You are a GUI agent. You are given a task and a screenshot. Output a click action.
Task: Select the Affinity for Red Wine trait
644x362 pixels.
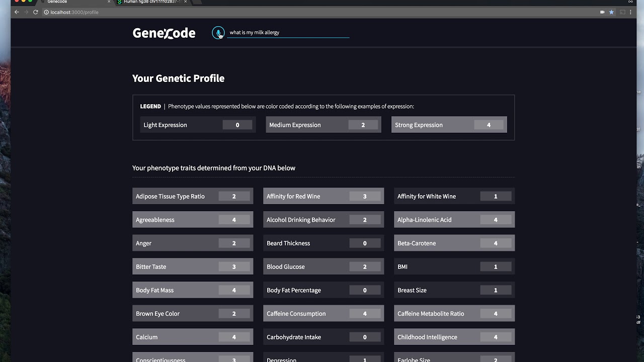(x=324, y=196)
